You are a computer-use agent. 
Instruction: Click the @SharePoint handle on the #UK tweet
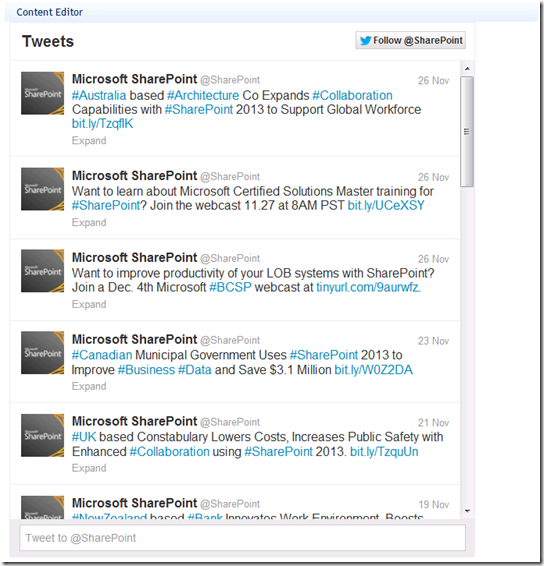click(230, 422)
